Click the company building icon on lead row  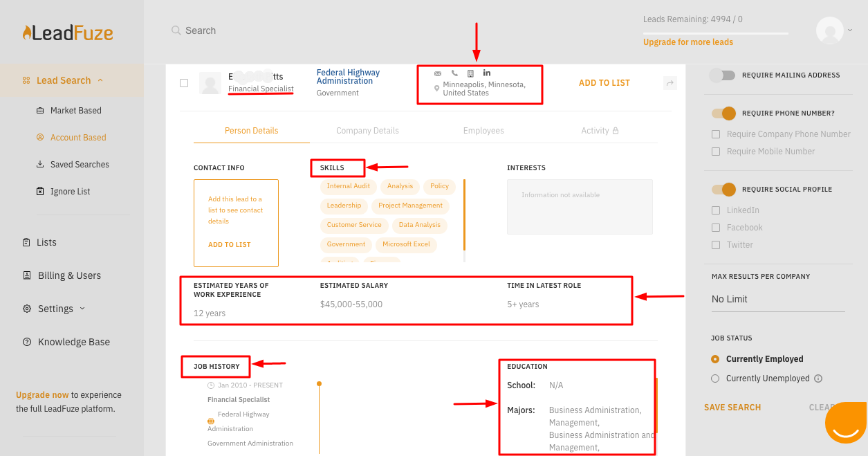point(470,73)
